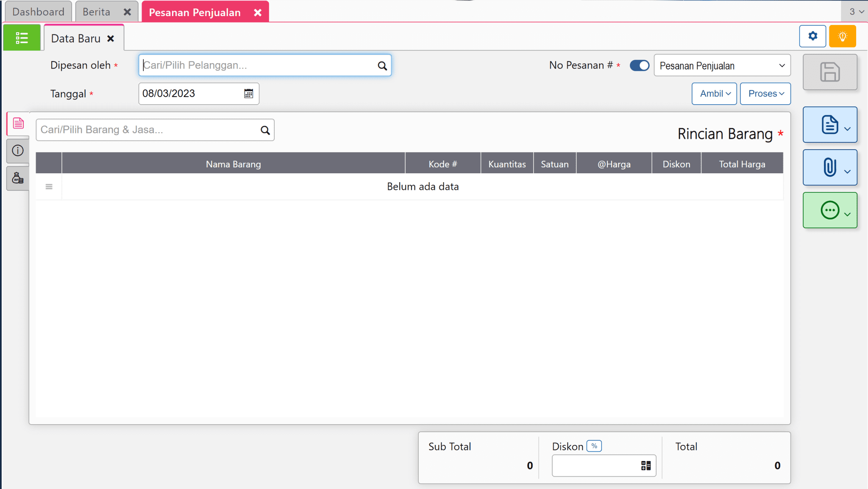Click the orange lightbulb tips icon

click(x=842, y=36)
